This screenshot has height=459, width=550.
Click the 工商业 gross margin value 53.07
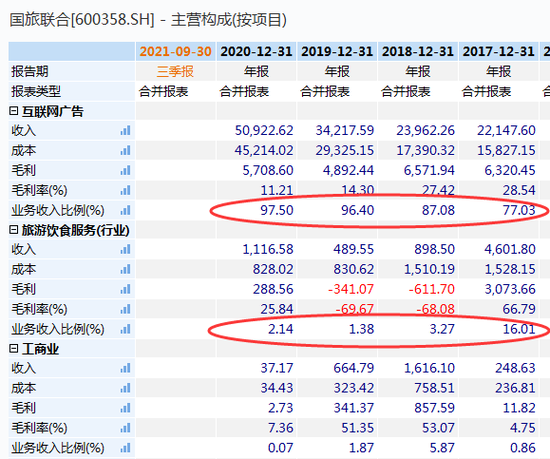438,428
